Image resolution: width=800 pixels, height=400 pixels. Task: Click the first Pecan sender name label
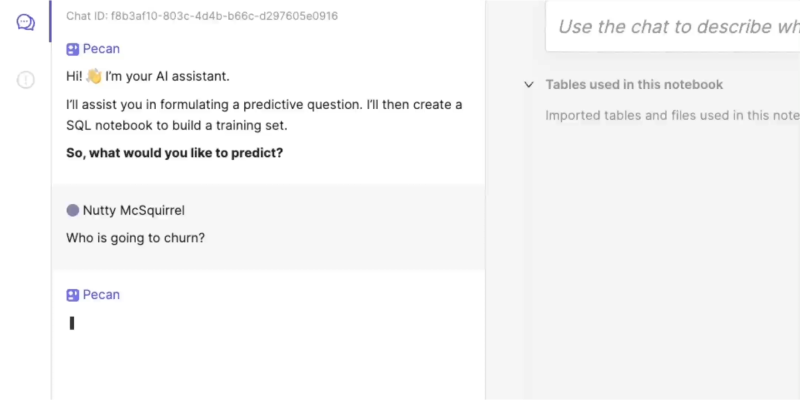[x=101, y=49]
